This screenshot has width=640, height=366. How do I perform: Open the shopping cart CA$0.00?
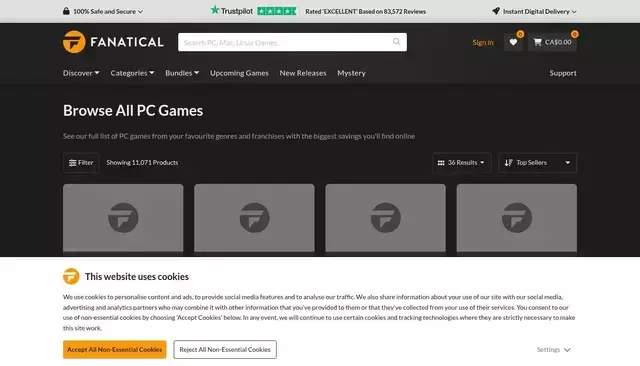[x=552, y=42]
